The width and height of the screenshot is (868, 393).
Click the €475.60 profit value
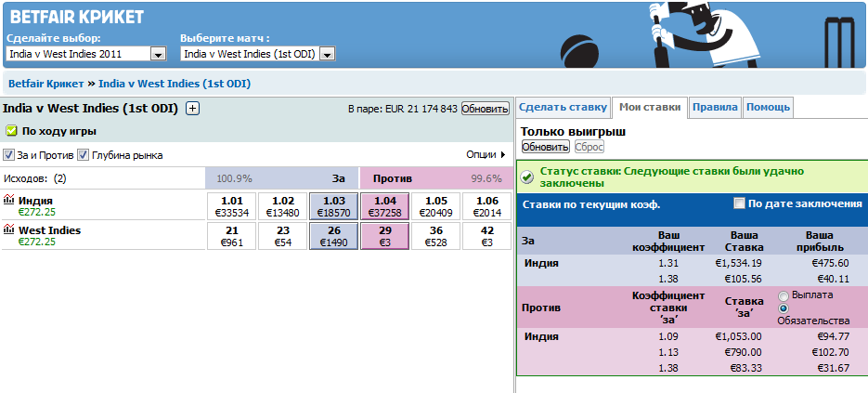coord(830,263)
